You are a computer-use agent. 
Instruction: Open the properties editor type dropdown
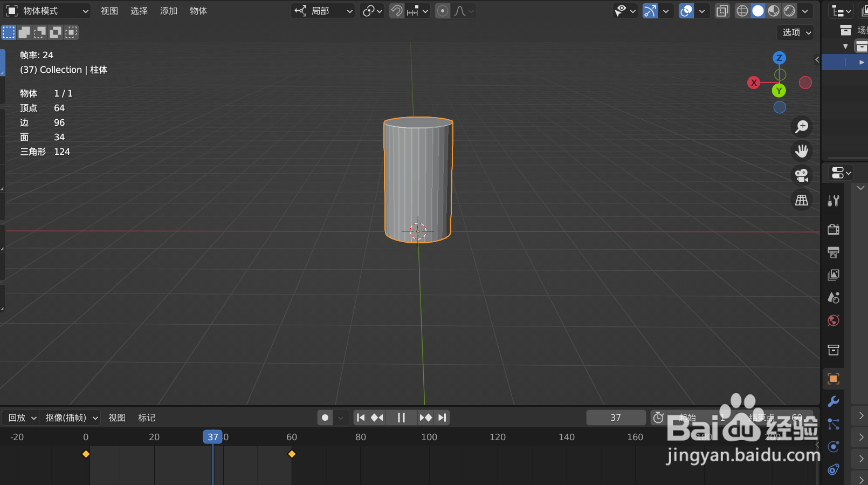[x=841, y=173]
